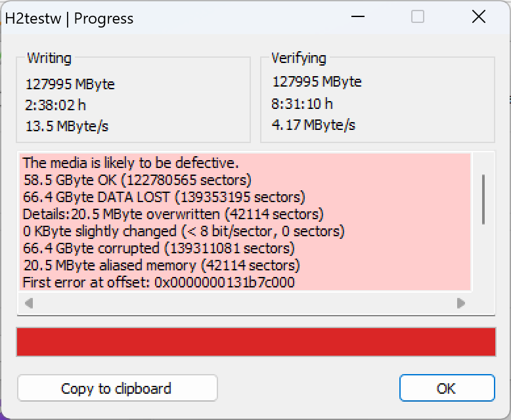This screenshot has width=511, height=420.
Task: Click the horizontal scrollbar track below results
Action: tap(244, 303)
